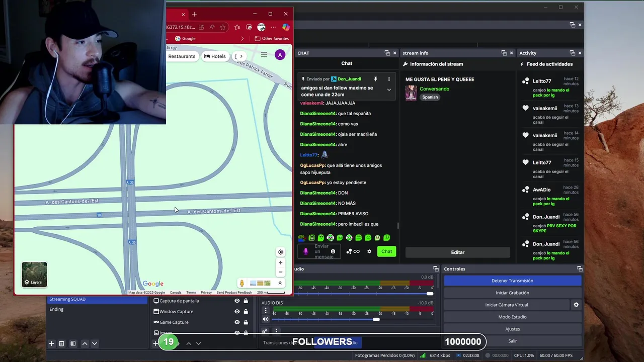The height and width of the screenshot is (362, 644).
Task: Open the purple 'A' Google account avatar
Action: click(x=280, y=55)
